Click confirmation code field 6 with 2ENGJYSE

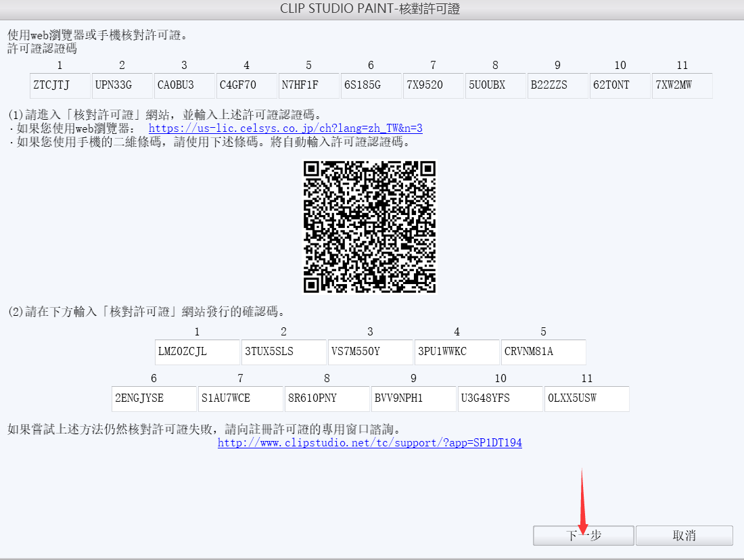tap(154, 398)
